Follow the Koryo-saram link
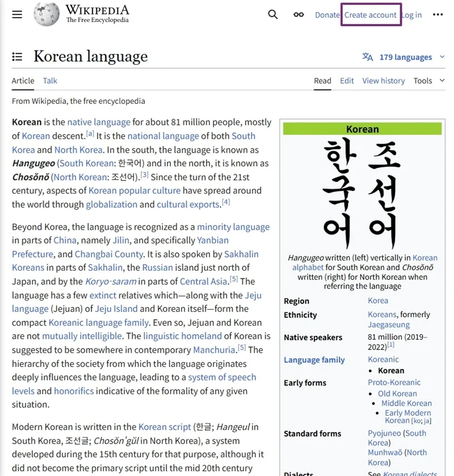Screen dimensions: 454x476 point(111,281)
